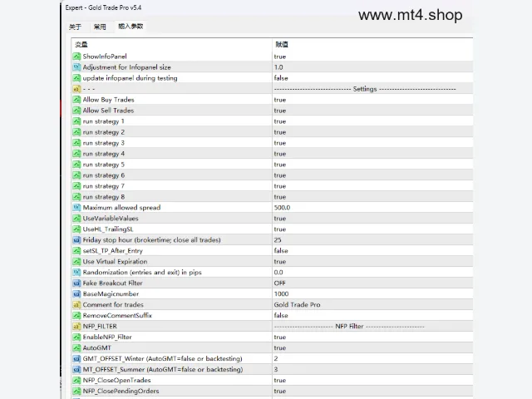Click the icon next to update infopanel during testing
This screenshot has height=399, width=532.
76,78
